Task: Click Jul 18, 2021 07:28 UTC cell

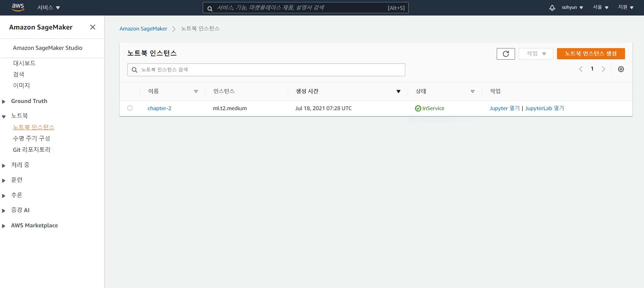Action: tap(323, 108)
